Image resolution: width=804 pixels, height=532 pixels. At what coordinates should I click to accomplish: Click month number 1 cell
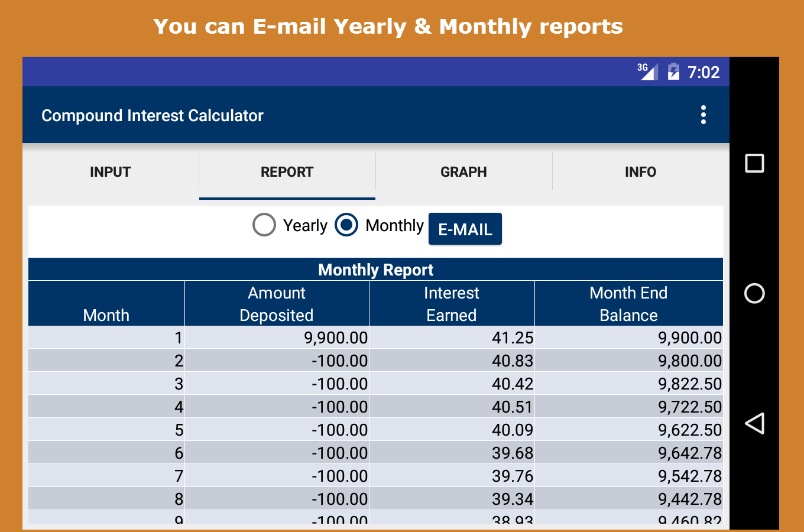click(106, 338)
